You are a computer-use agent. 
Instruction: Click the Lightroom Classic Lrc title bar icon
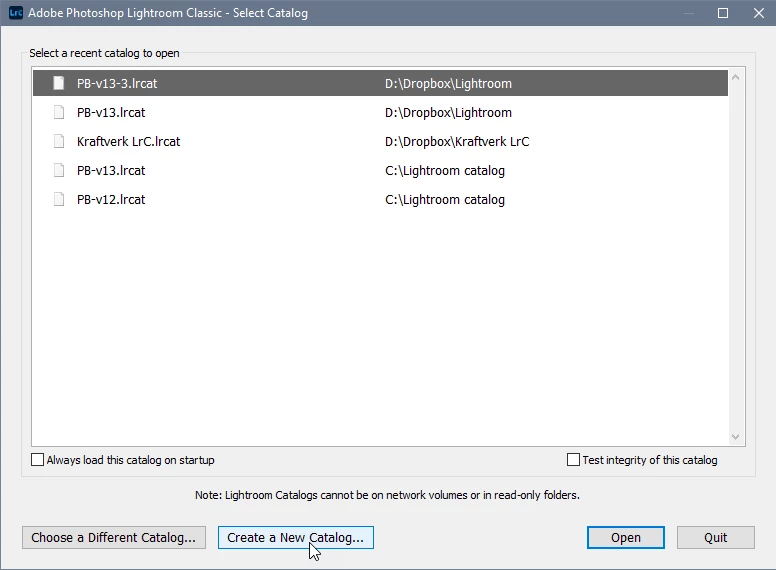pyautogui.click(x=16, y=13)
